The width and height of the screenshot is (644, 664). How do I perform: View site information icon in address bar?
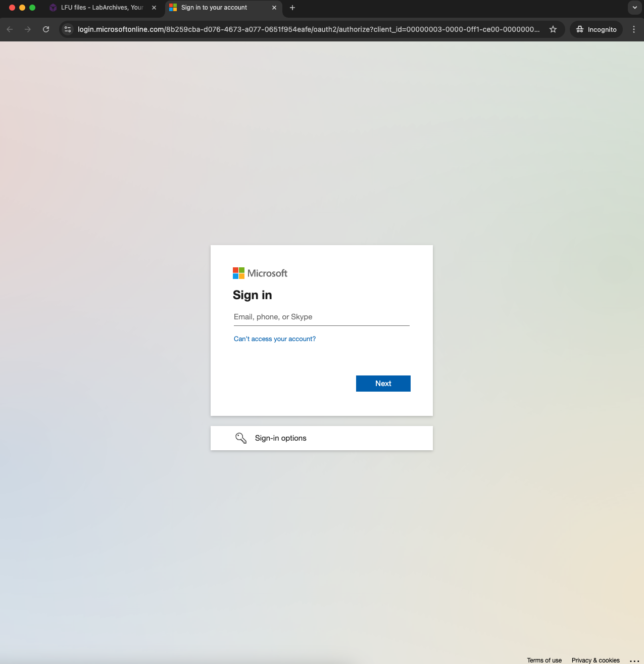point(68,29)
